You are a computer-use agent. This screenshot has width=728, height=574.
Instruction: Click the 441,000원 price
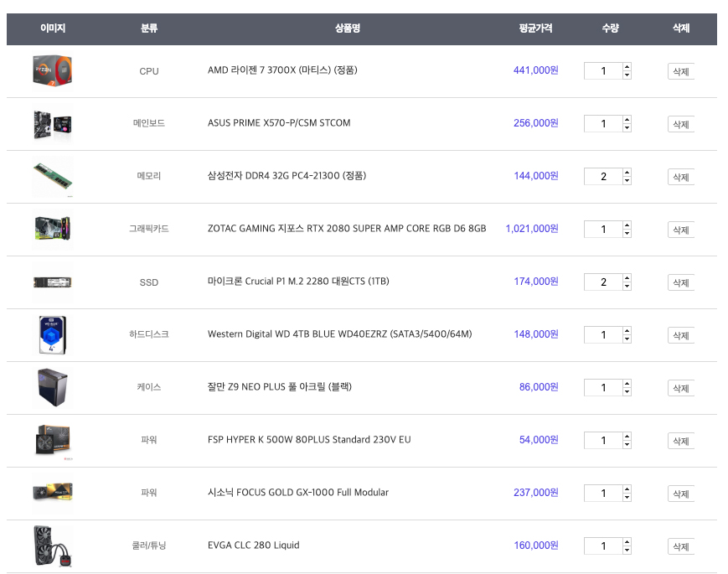point(536,70)
